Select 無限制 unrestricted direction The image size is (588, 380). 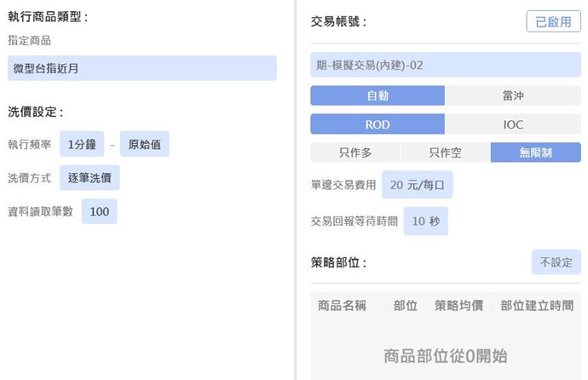click(535, 153)
